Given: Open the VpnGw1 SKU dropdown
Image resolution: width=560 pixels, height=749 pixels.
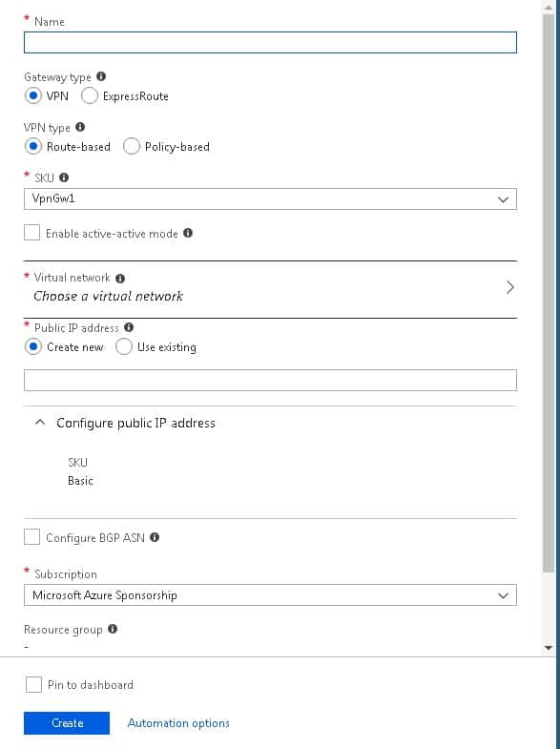Looking at the screenshot, I should click(270, 198).
